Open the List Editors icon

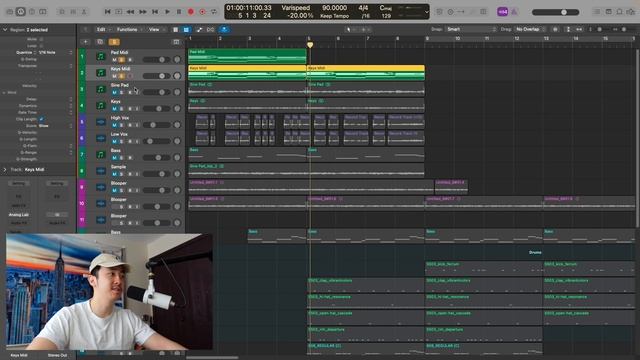point(597,12)
